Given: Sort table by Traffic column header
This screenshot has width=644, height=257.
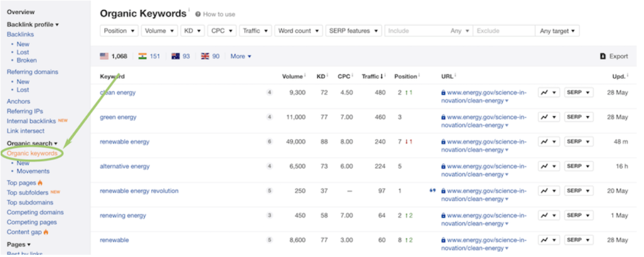Looking at the screenshot, I should tap(373, 77).
